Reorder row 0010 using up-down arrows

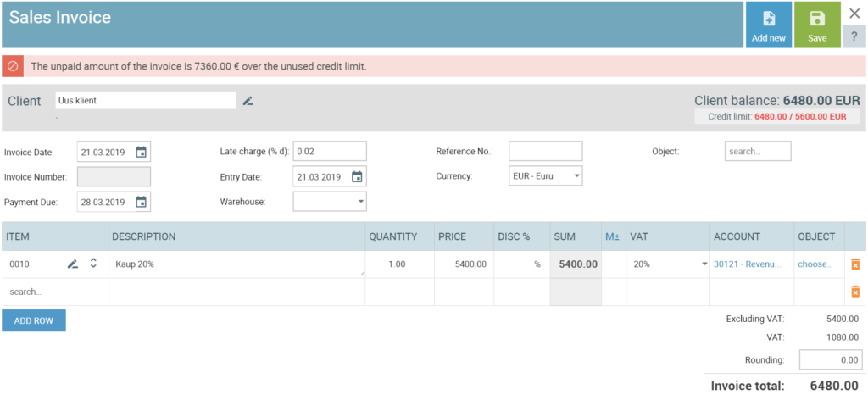tap(93, 264)
